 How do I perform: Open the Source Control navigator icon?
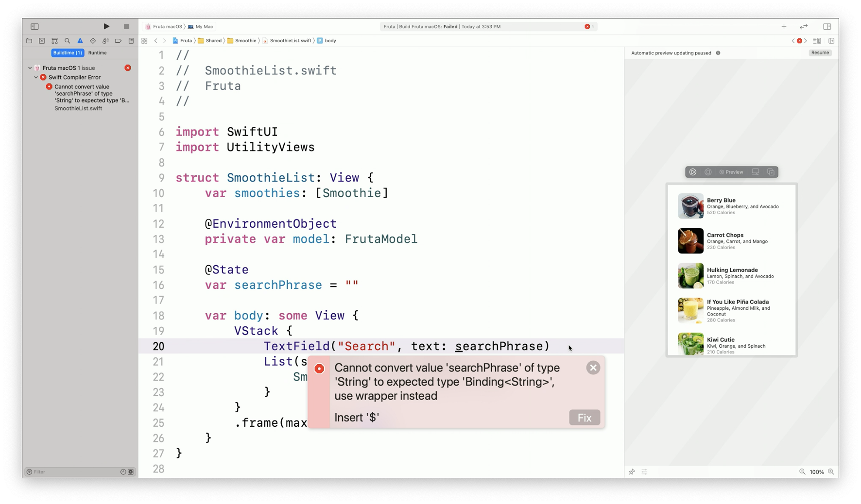pyautogui.click(x=42, y=41)
